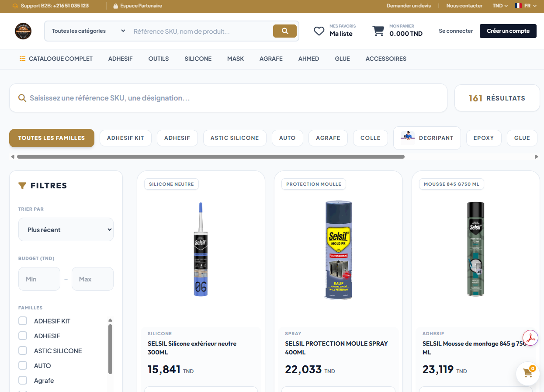544x392 pixels.
Task: Click the horizontal families scrollbar
Action: point(211,156)
